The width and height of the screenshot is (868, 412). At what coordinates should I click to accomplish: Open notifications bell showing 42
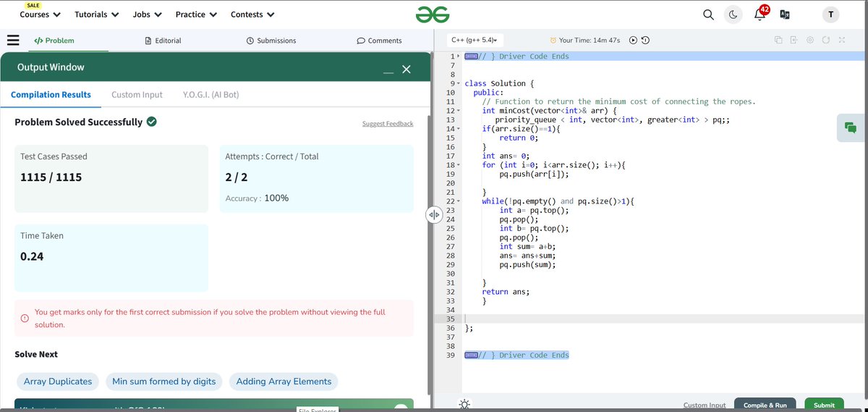click(x=761, y=14)
